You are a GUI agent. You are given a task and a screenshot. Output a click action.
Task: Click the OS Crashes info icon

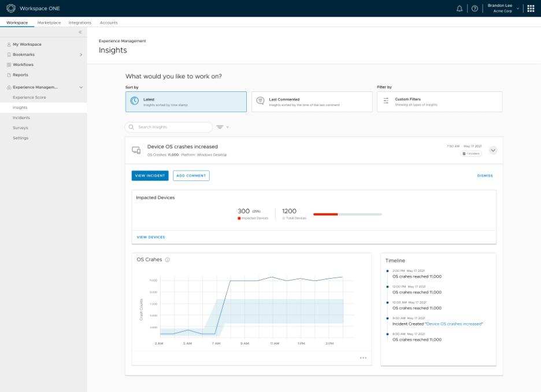tap(168, 260)
